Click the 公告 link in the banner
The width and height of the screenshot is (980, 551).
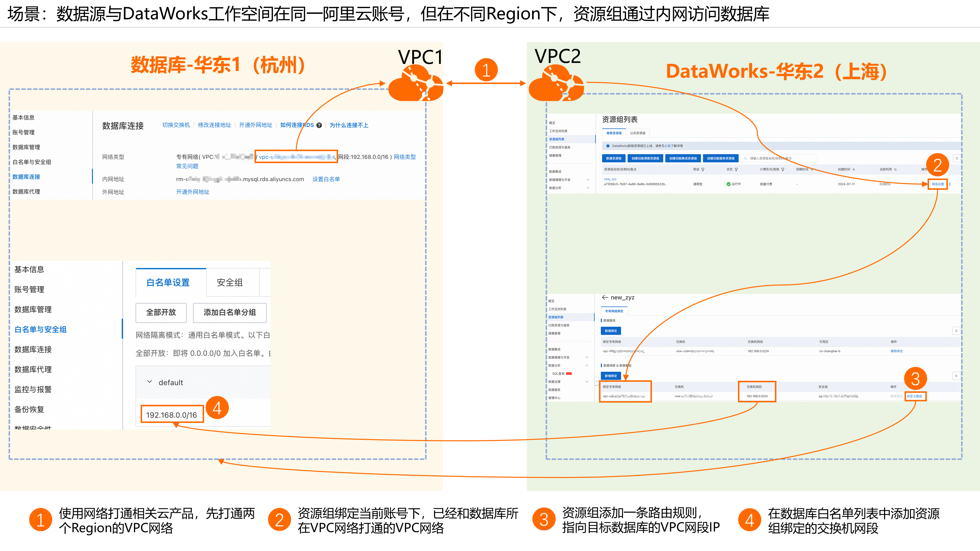pyautogui.click(x=668, y=146)
